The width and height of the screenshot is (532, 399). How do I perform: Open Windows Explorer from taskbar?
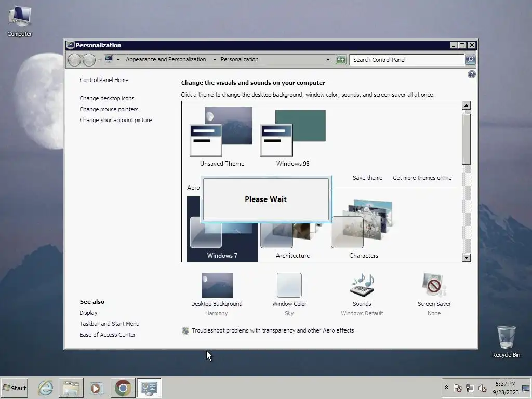tap(71, 388)
